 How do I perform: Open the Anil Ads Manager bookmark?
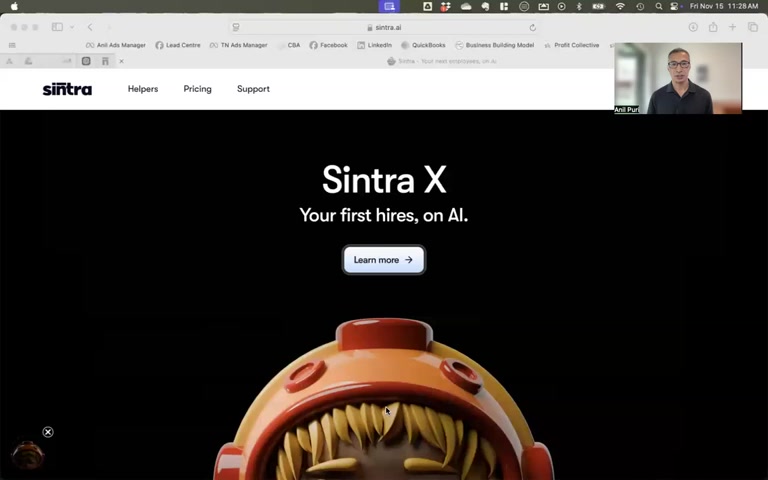pyautogui.click(x=116, y=45)
